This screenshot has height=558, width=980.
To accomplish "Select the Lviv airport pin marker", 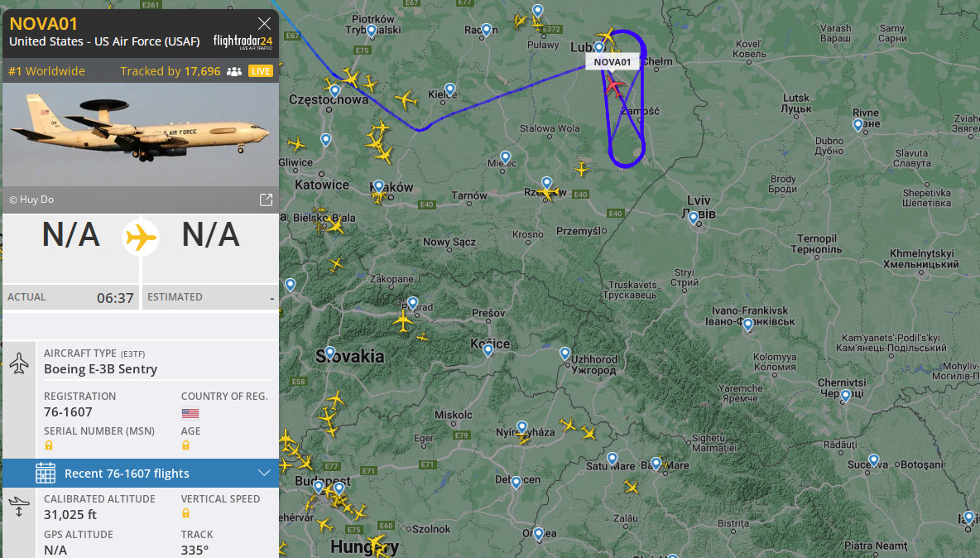I will [693, 218].
